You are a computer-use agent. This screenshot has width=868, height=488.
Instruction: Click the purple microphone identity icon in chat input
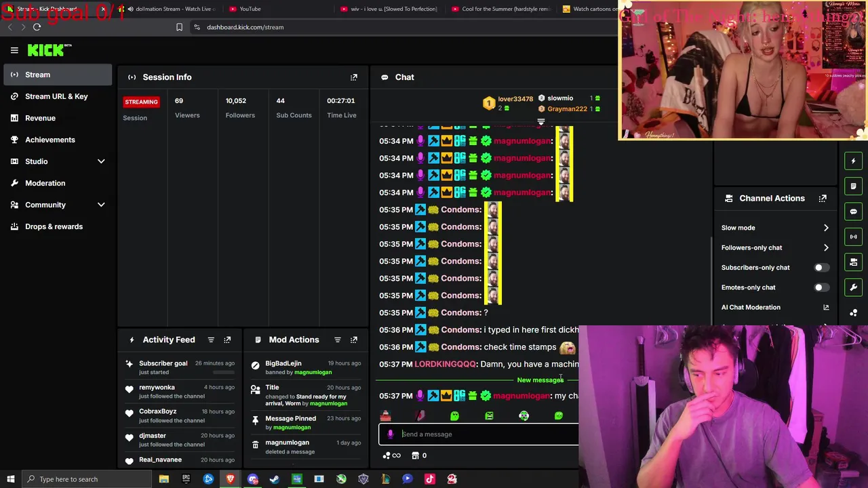point(390,434)
